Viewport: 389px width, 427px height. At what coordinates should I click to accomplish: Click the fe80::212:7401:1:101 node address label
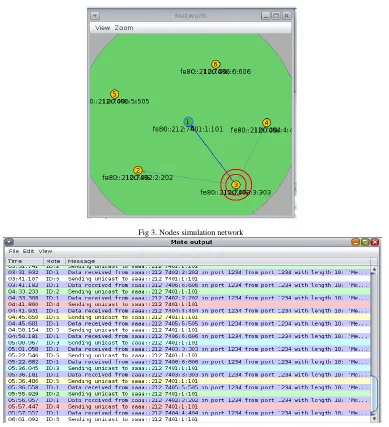(x=188, y=129)
